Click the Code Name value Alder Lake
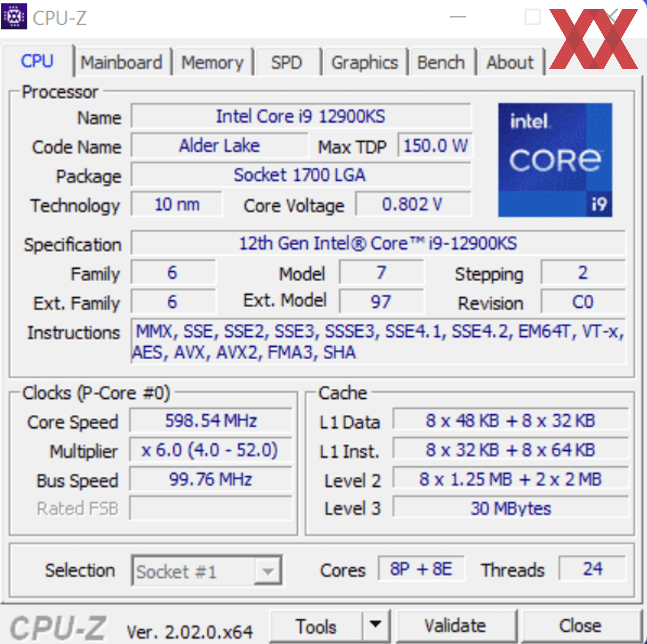Image resolution: width=647 pixels, height=644 pixels. tap(219, 146)
